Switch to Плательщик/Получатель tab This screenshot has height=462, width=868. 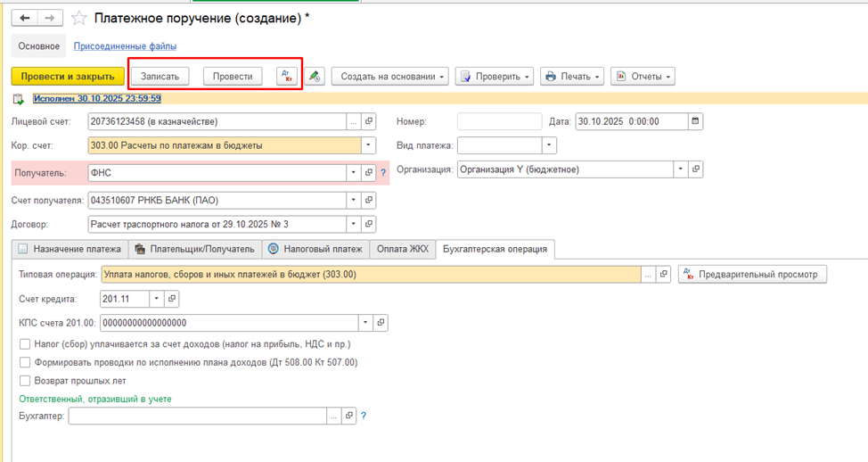coord(195,249)
